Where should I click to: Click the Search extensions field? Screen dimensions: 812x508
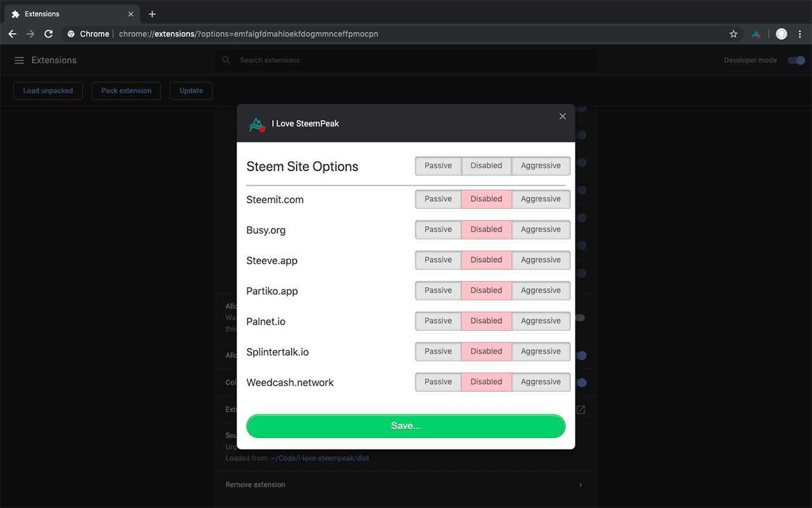pyautogui.click(x=406, y=60)
